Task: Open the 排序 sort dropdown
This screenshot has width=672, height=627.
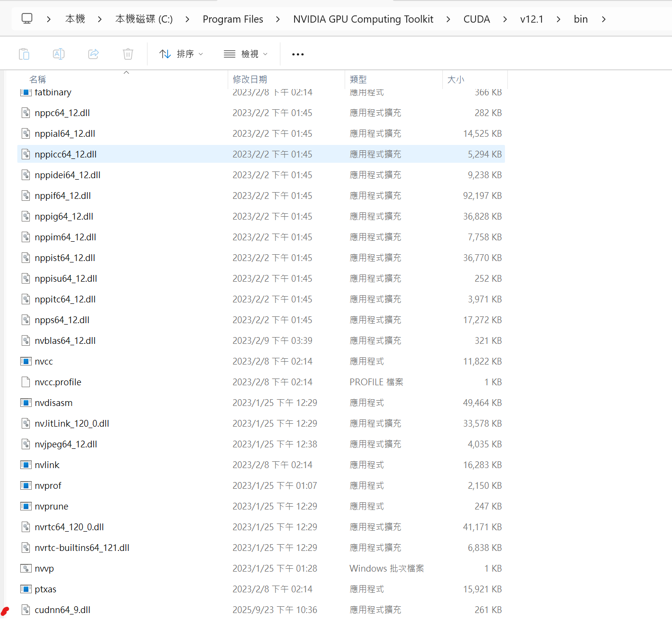Action: click(181, 54)
